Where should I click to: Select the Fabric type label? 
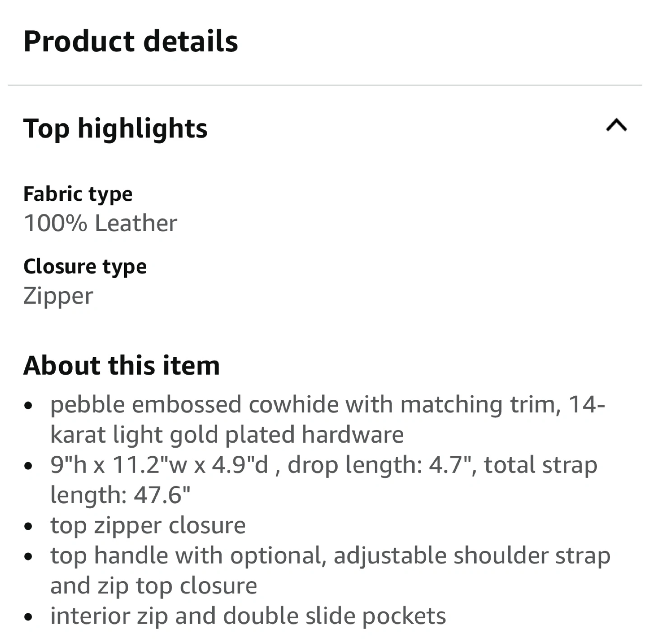(78, 194)
